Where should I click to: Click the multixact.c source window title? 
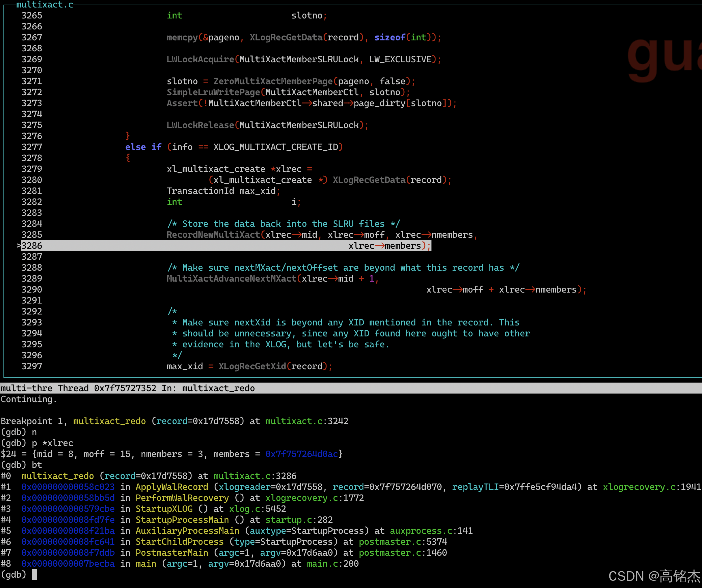(45, 5)
